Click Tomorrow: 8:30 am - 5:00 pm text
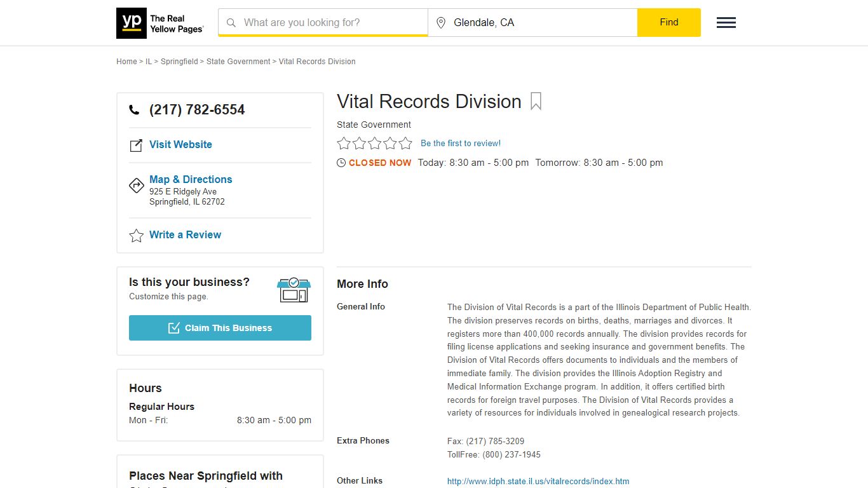The image size is (868, 488). [x=599, y=163]
